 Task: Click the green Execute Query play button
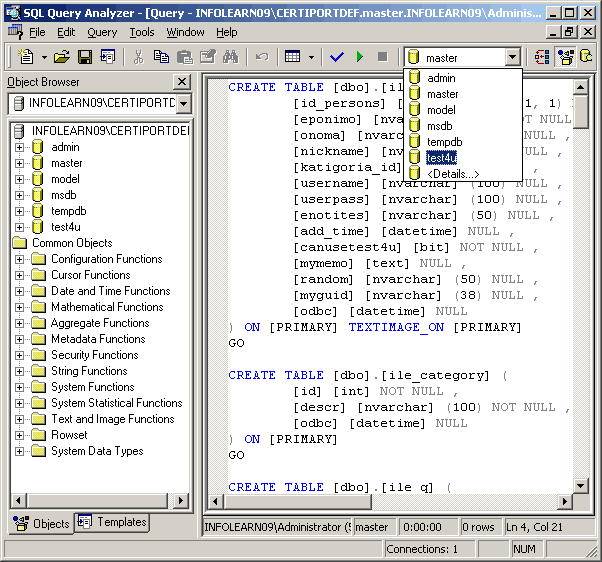coord(360,57)
